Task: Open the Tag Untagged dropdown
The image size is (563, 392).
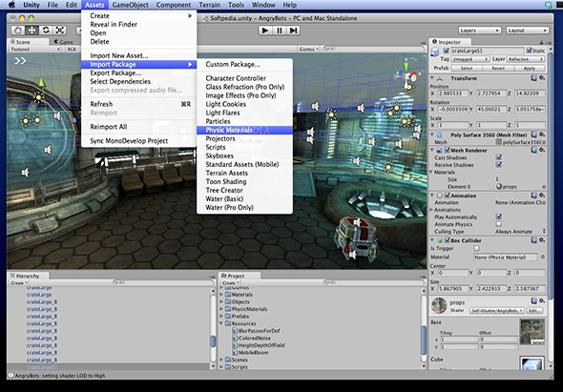Action: click(470, 59)
